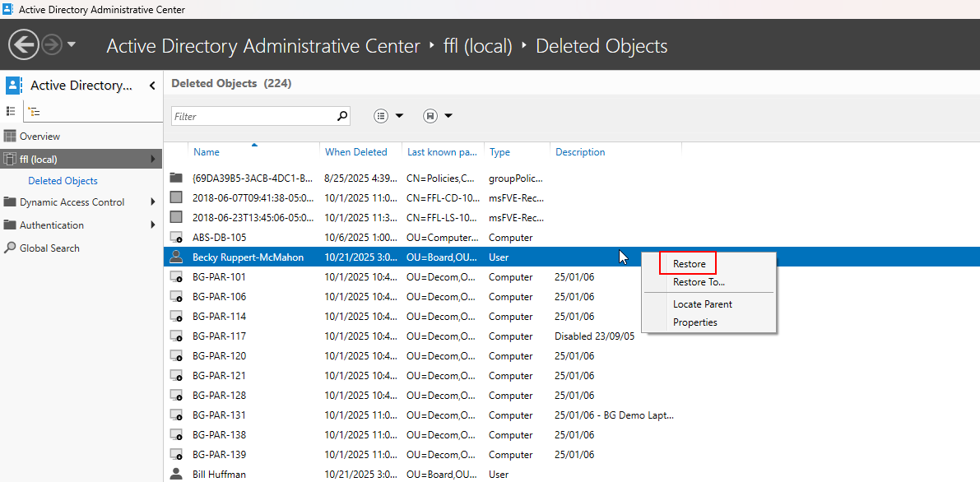Select Bill Huffman user row name
980x482 pixels.
pyautogui.click(x=219, y=475)
